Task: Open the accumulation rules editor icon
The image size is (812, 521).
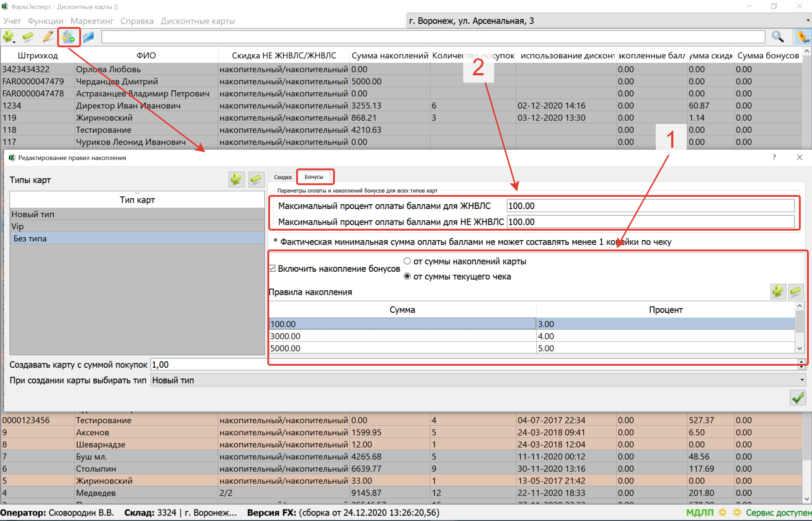Action: [x=68, y=37]
